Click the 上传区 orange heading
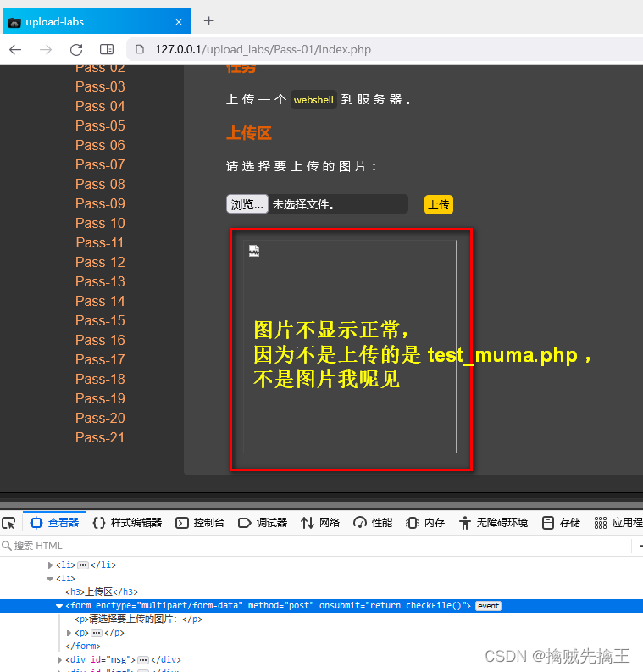Viewport: 643px width, 672px height. pyautogui.click(x=249, y=133)
